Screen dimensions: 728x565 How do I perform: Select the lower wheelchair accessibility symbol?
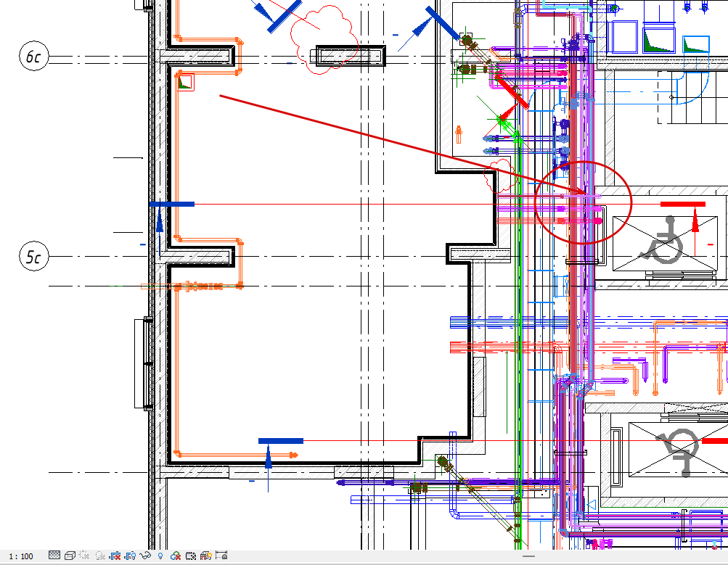[678, 452]
